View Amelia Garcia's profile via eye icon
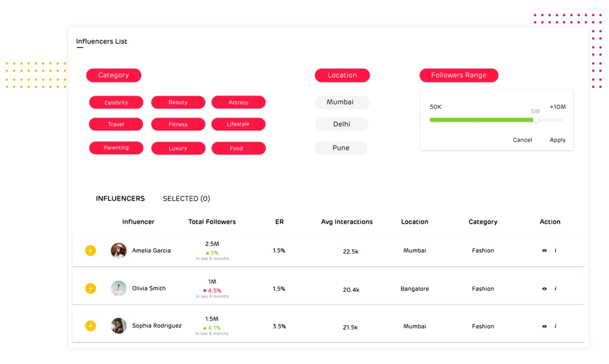 544,250
